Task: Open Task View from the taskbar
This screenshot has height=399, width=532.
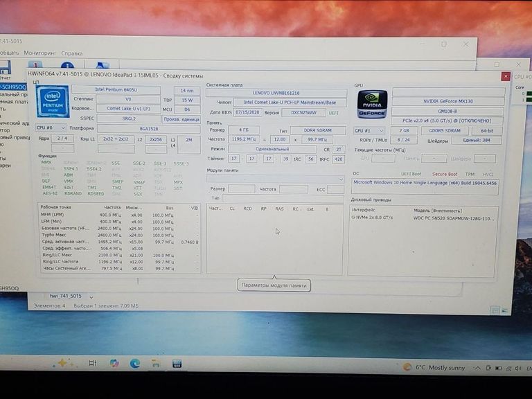Action: (92, 363)
